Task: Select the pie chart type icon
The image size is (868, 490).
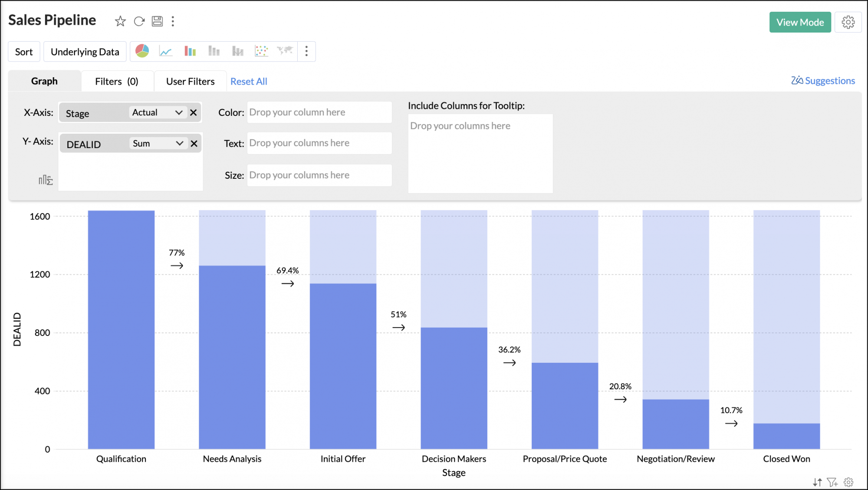Action: point(141,51)
